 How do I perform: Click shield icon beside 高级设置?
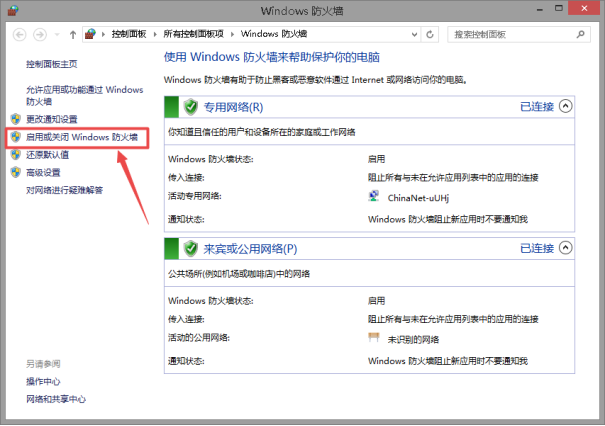pyautogui.click(x=15, y=172)
